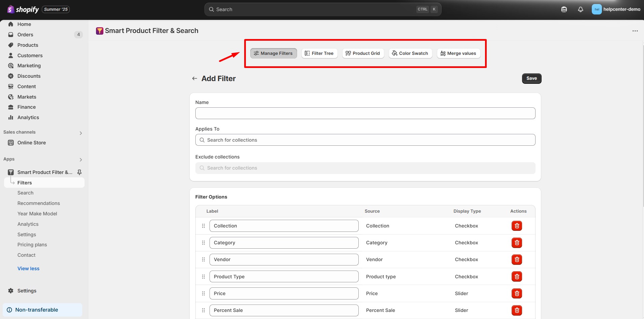
Task: Click the notifications bell icon
Action: pos(580,9)
